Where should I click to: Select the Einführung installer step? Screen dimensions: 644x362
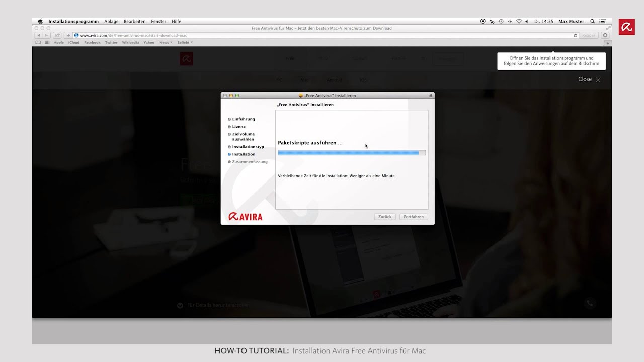point(244,119)
